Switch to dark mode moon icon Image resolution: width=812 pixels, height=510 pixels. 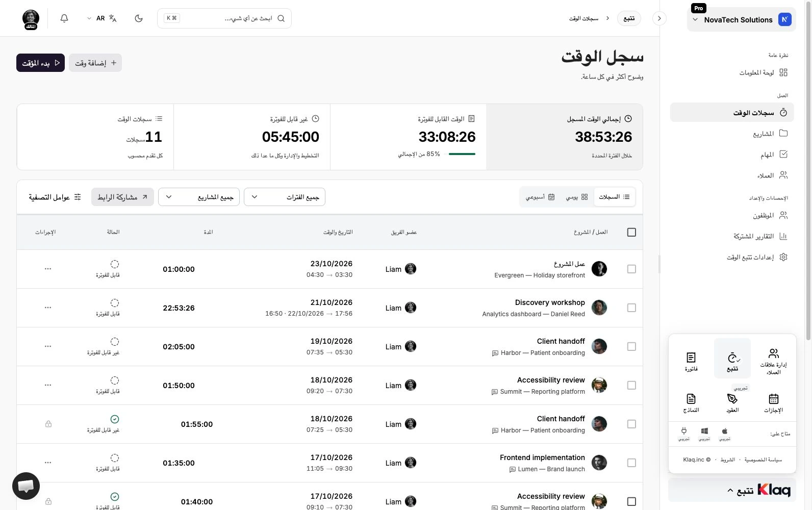[139, 18]
